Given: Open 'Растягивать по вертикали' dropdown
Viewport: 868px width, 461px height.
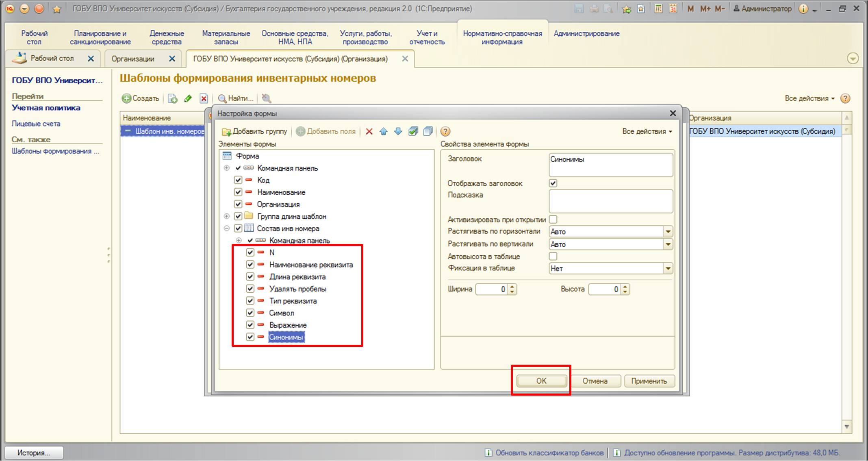Looking at the screenshot, I should (668, 244).
